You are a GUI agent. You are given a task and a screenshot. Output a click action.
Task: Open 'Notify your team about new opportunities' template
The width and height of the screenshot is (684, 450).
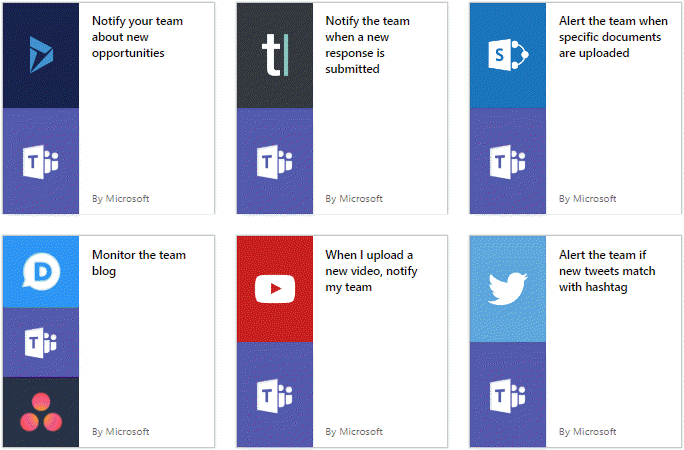click(137, 37)
